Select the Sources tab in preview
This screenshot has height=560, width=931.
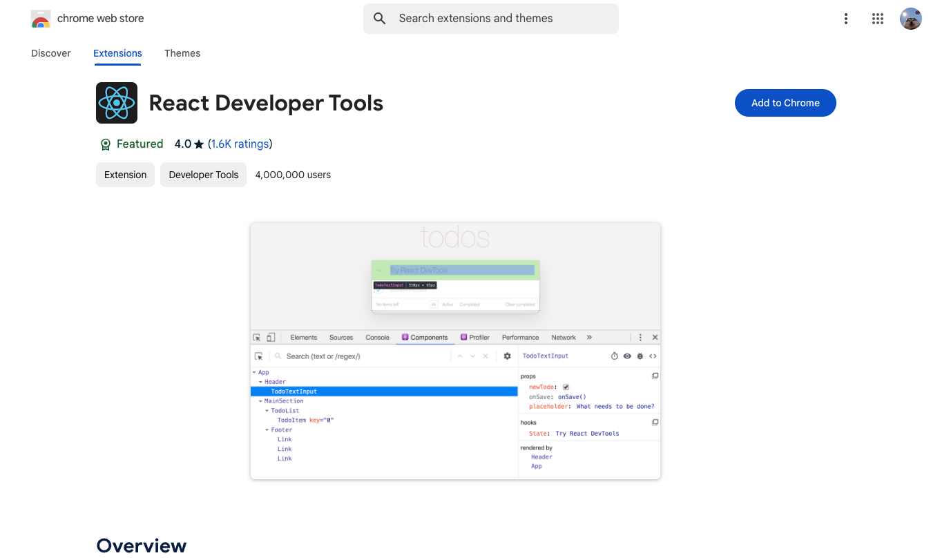tap(341, 338)
